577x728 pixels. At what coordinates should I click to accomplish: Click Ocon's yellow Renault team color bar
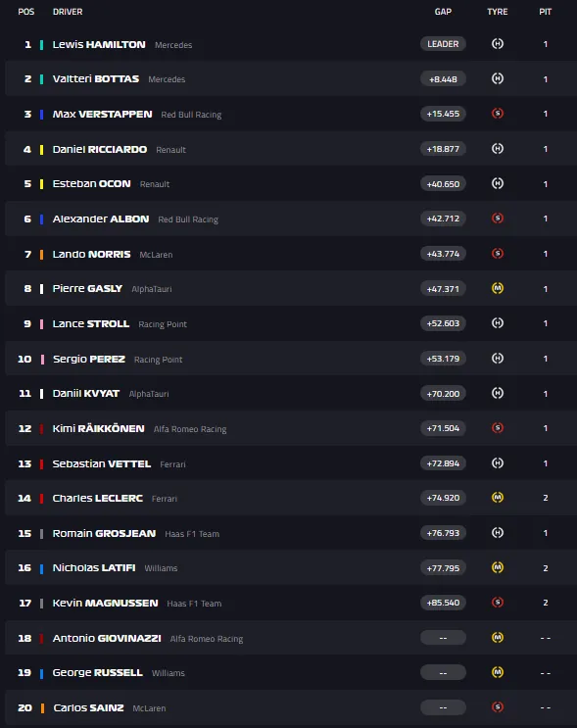[x=41, y=184]
